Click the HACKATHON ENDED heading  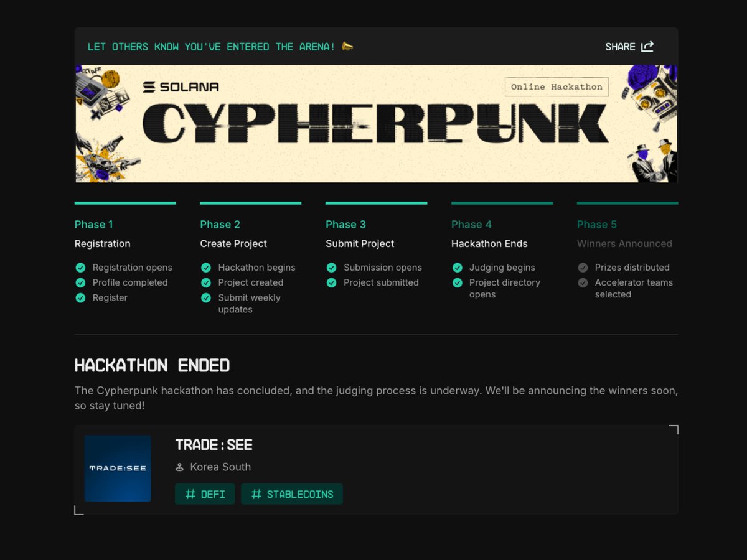point(153,365)
